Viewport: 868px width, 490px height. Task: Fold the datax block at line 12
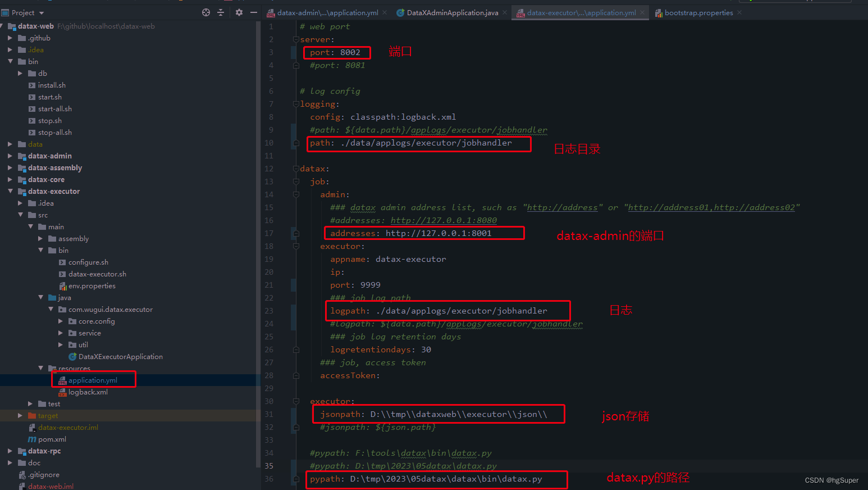tap(296, 169)
